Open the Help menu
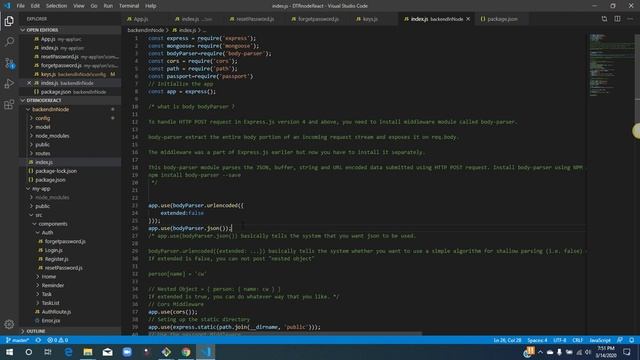Viewport: 640px width, 360px height. (x=151, y=6)
